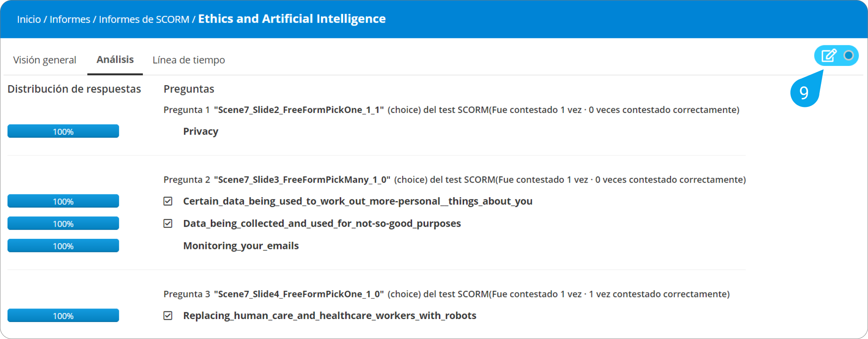868x339 pixels.
Task: Open the Visión general tab
Action: 44,60
